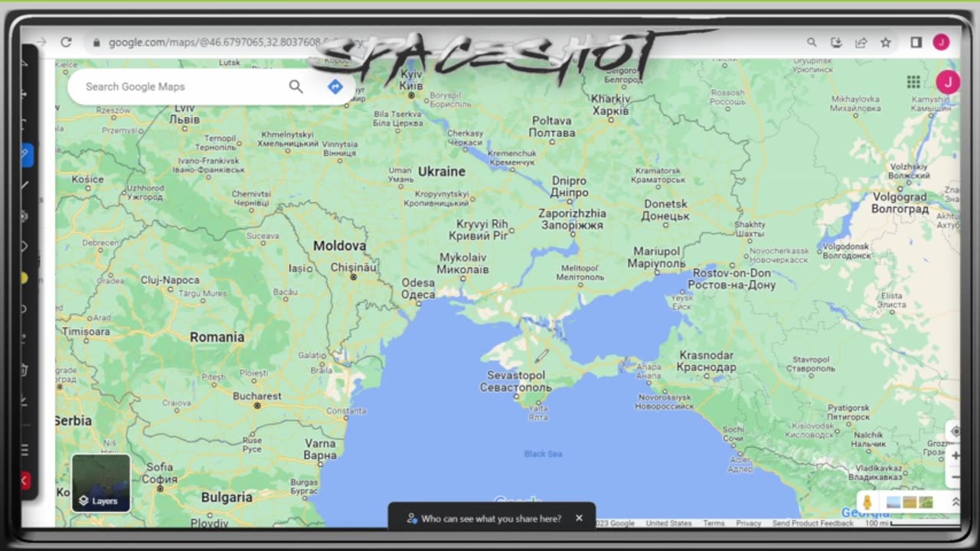
Task: Open the Google account avatar on the map
Action: 948,82
